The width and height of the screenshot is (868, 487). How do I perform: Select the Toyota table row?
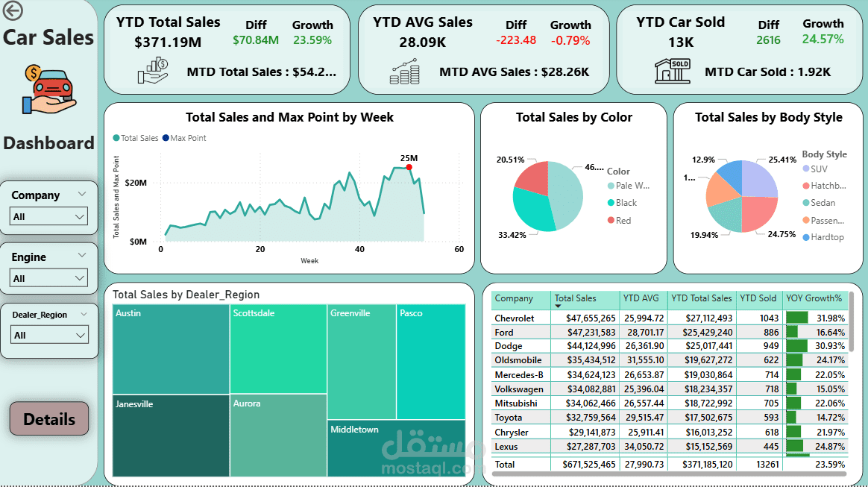point(670,418)
